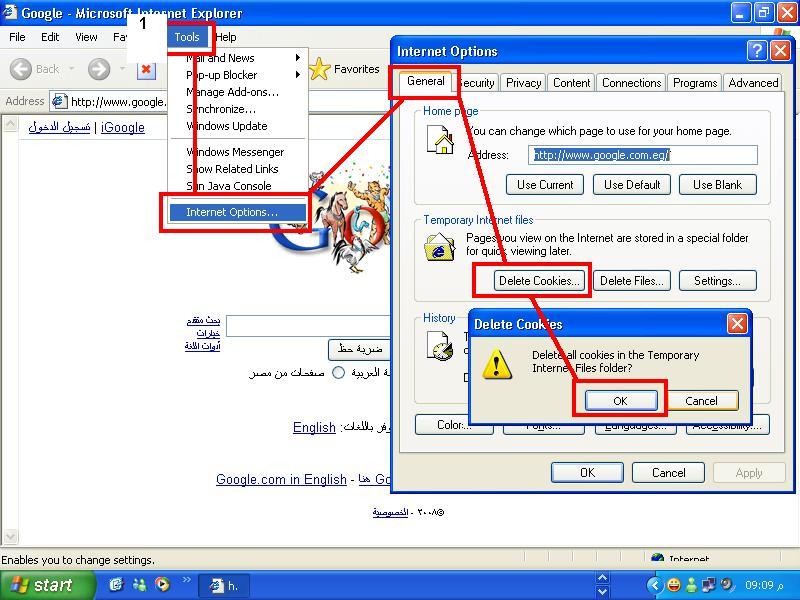The height and width of the screenshot is (600, 800).
Task: Show hidden tray icons arrow
Action: tap(655, 585)
